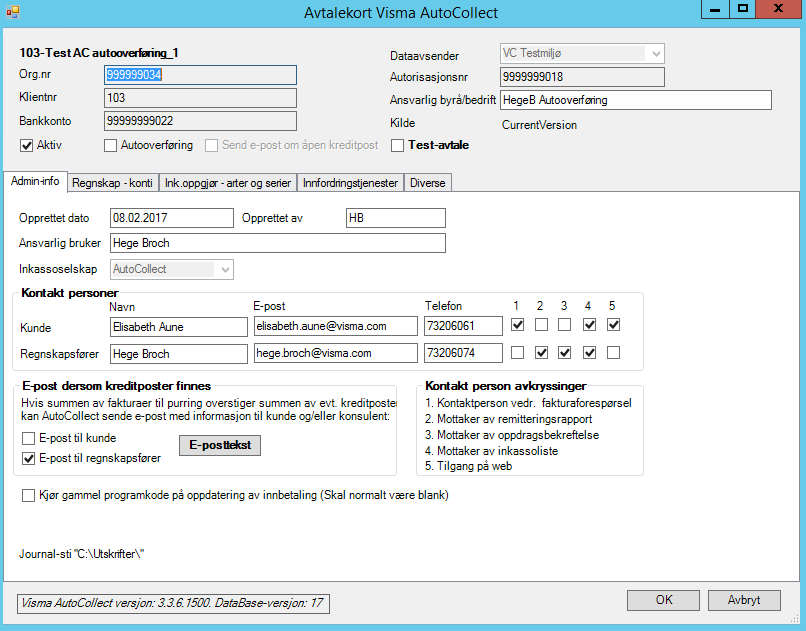Click the 103-Test AC autooverføring_1 heading
Image resolution: width=806 pixels, height=631 pixels.
tap(99, 53)
